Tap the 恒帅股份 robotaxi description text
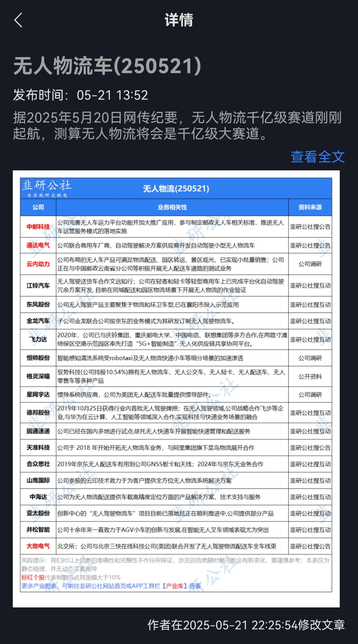Screen dimensions: 358x644 [x=150, y=358]
